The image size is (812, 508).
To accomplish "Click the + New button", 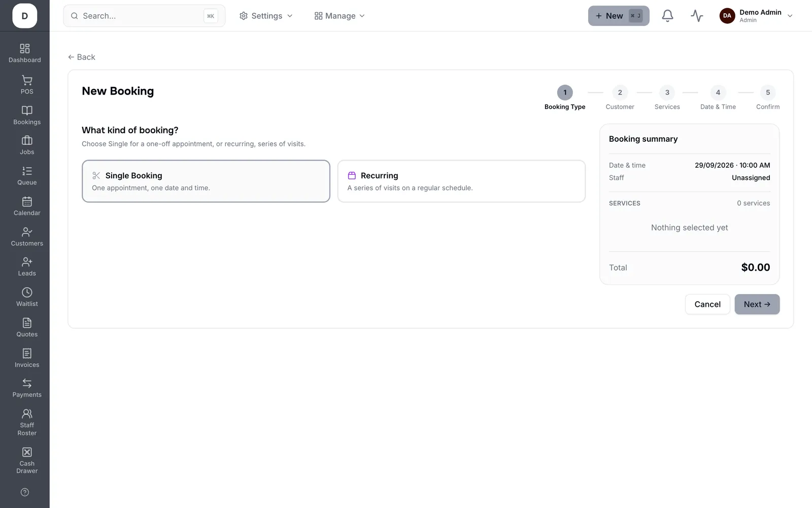I will click(619, 16).
